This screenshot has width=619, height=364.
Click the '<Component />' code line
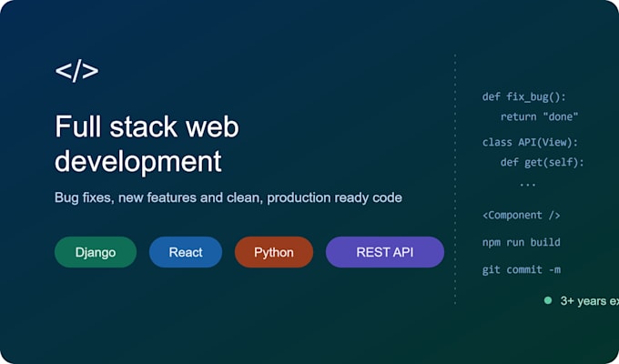click(521, 215)
